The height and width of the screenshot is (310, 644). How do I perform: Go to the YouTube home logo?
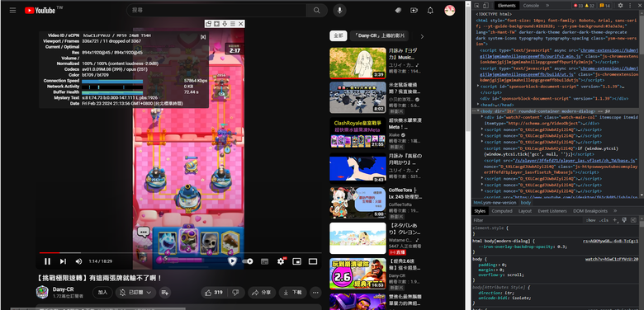[x=40, y=10]
